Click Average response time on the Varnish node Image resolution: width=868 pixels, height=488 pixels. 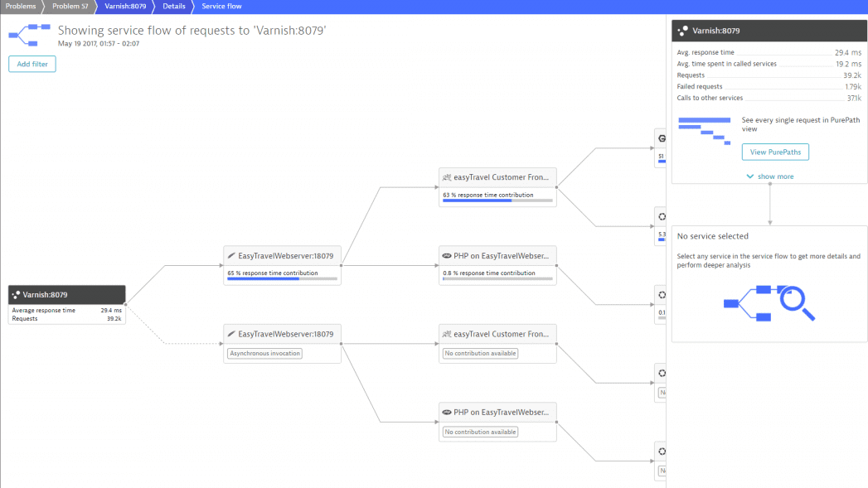point(44,311)
